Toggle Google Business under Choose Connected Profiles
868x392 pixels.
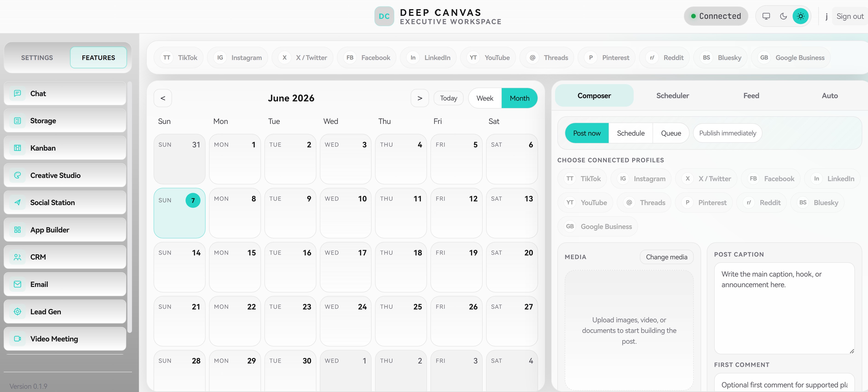click(x=598, y=226)
